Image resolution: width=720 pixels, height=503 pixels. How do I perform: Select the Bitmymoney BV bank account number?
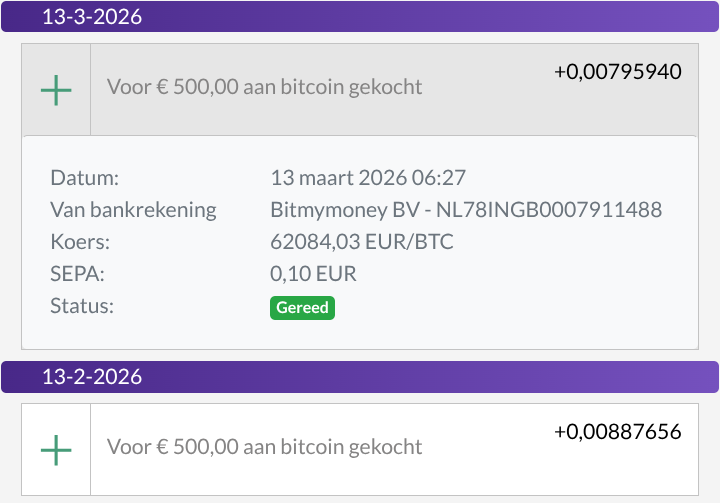[549, 210]
